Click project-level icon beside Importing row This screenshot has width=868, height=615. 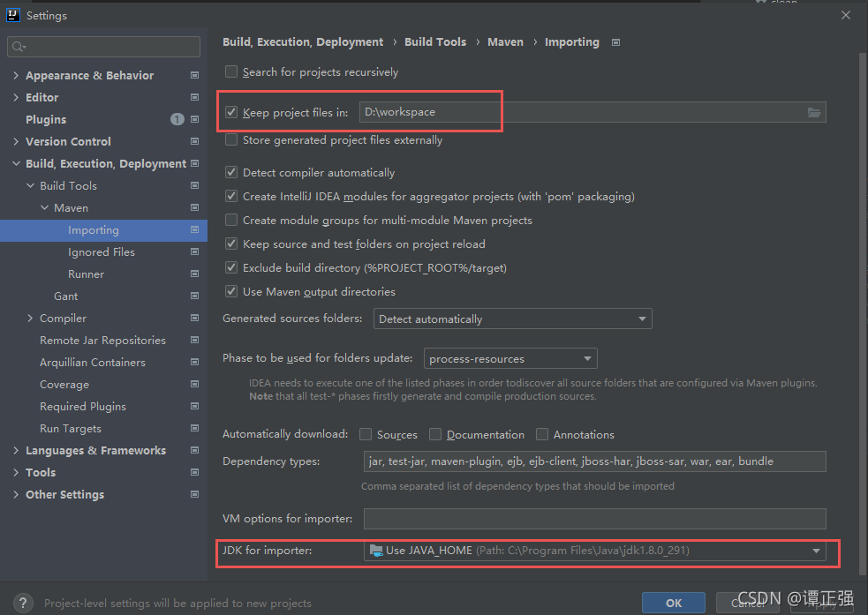click(x=195, y=230)
